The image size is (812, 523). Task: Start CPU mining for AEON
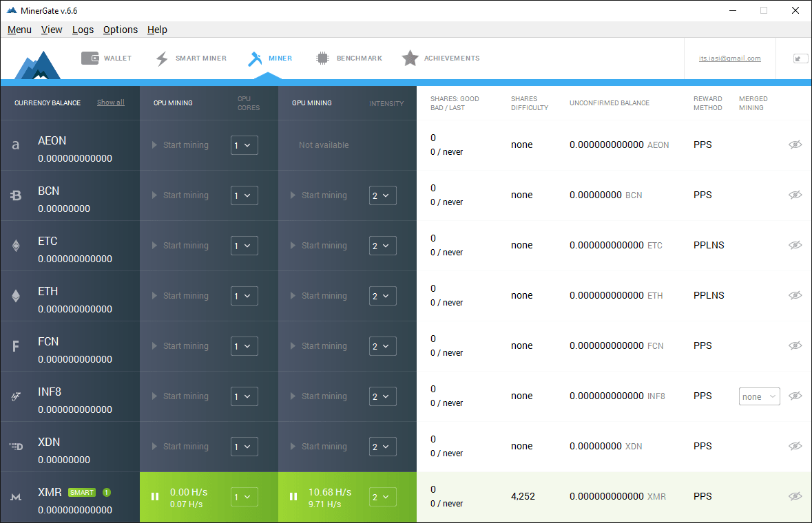180,145
